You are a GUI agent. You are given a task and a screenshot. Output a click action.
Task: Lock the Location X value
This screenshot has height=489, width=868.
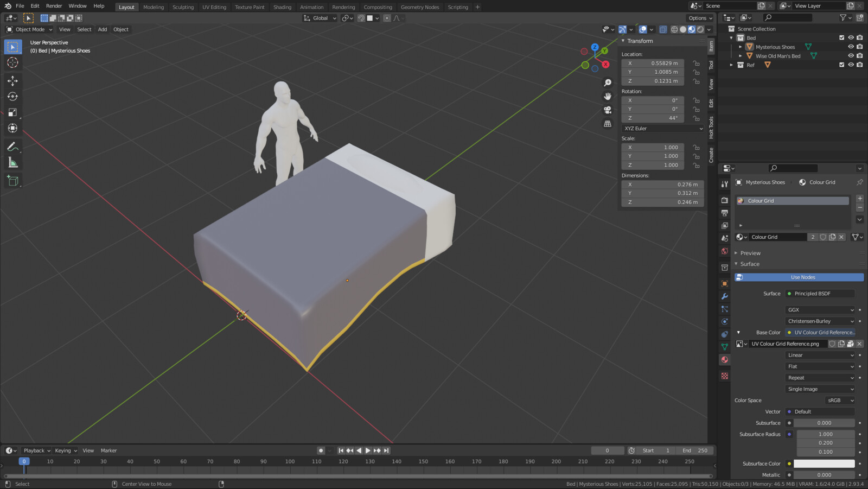pyautogui.click(x=697, y=63)
